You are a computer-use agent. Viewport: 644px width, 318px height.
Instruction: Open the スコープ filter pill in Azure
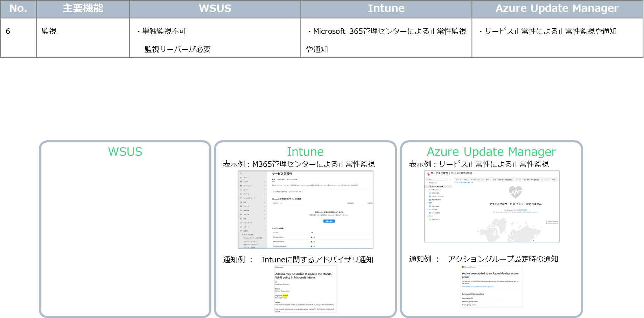tap(461, 180)
